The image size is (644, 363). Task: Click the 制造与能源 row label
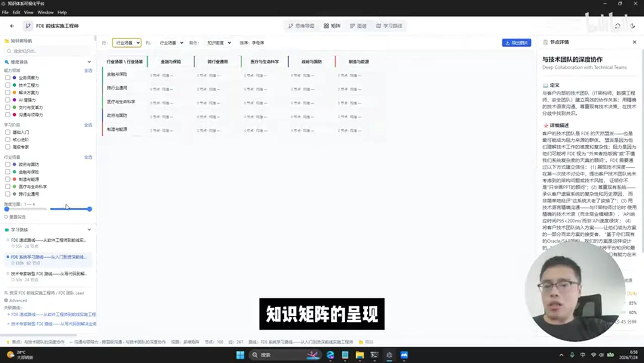(117, 129)
